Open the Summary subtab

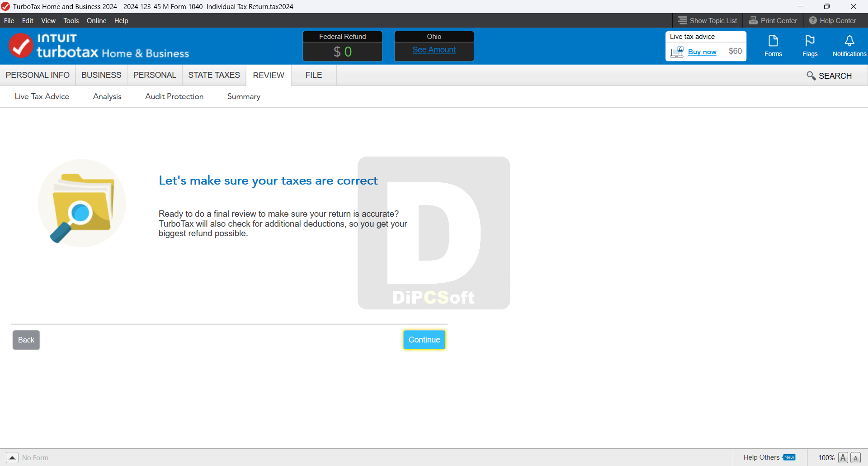pyautogui.click(x=244, y=96)
